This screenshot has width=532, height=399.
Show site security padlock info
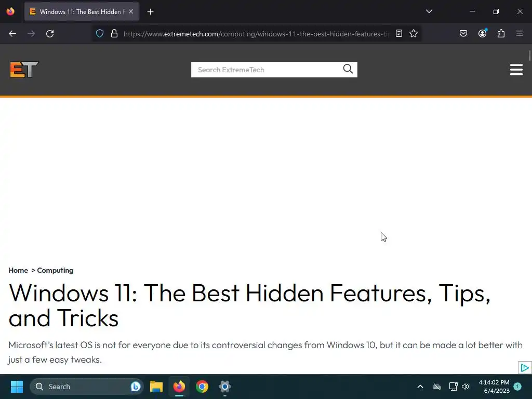(114, 34)
